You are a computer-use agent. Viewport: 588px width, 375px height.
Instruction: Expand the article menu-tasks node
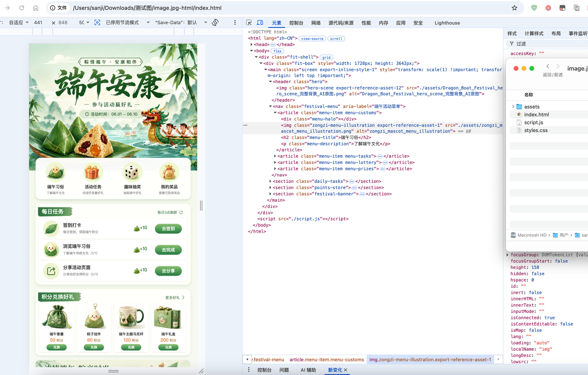coord(275,156)
